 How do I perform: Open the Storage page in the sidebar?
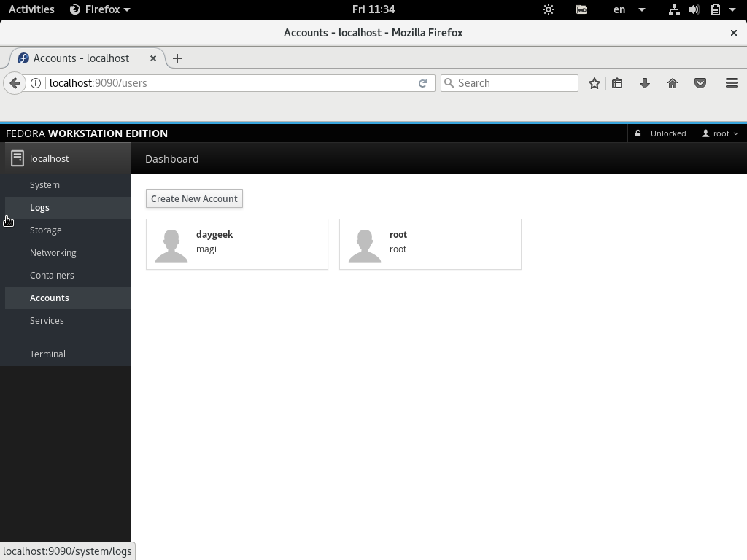(x=46, y=230)
